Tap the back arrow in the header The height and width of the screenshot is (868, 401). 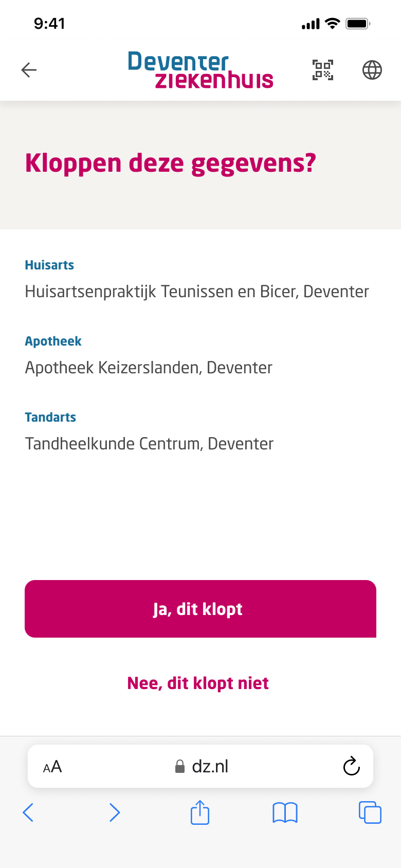pyautogui.click(x=29, y=70)
